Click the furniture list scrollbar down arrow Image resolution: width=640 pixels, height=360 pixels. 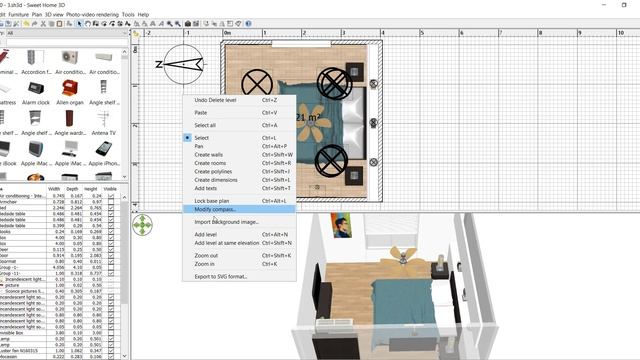[x=124, y=356]
